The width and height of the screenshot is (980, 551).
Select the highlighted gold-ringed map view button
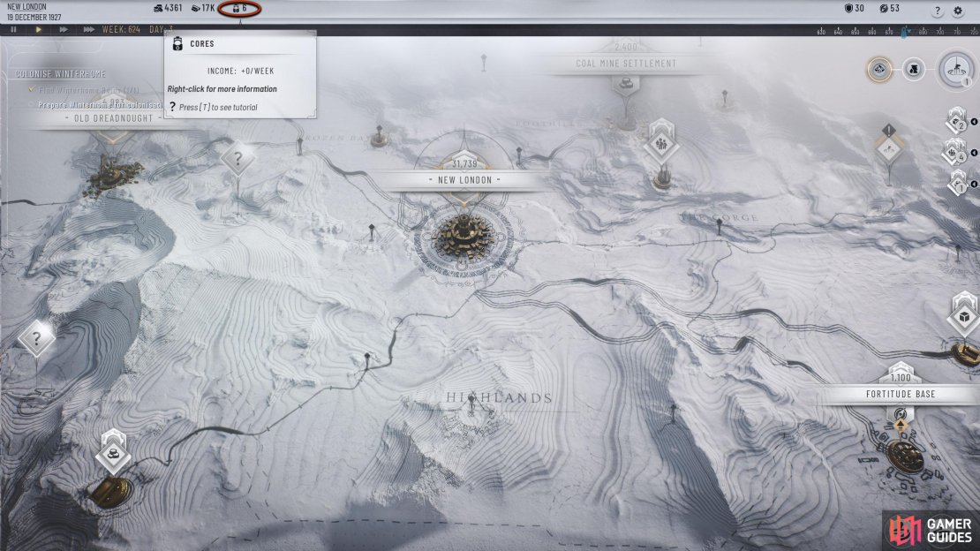tap(879, 70)
